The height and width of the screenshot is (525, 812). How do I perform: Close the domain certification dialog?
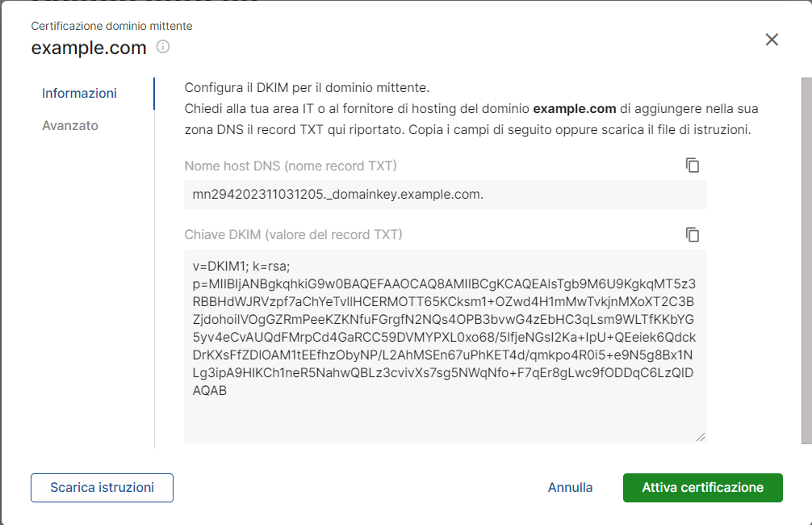[772, 40]
